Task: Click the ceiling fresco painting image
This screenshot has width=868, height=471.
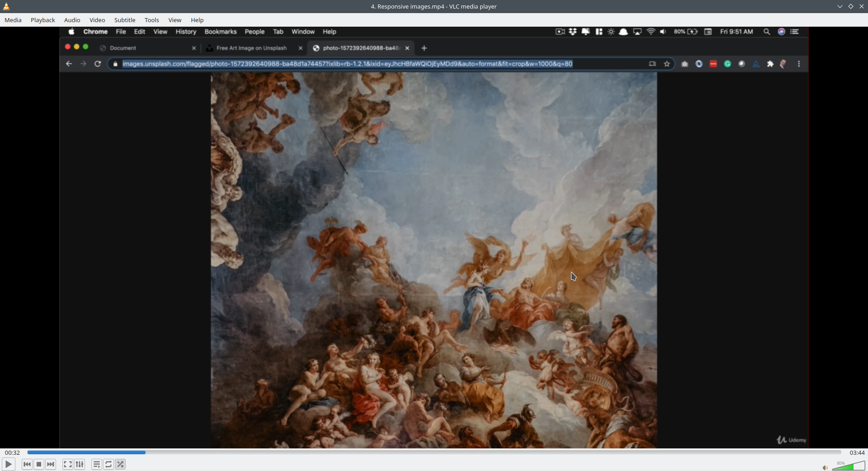Action: point(434,260)
